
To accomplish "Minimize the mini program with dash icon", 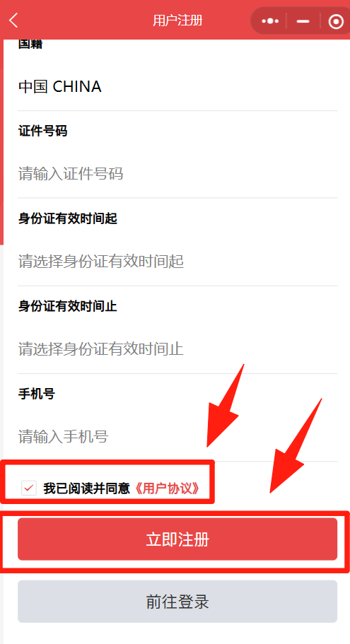I will pyautogui.click(x=303, y=21).
